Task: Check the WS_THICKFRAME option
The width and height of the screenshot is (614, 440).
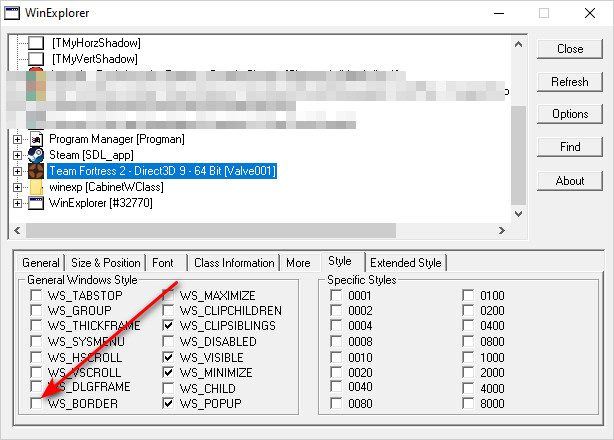Action: 36,326
